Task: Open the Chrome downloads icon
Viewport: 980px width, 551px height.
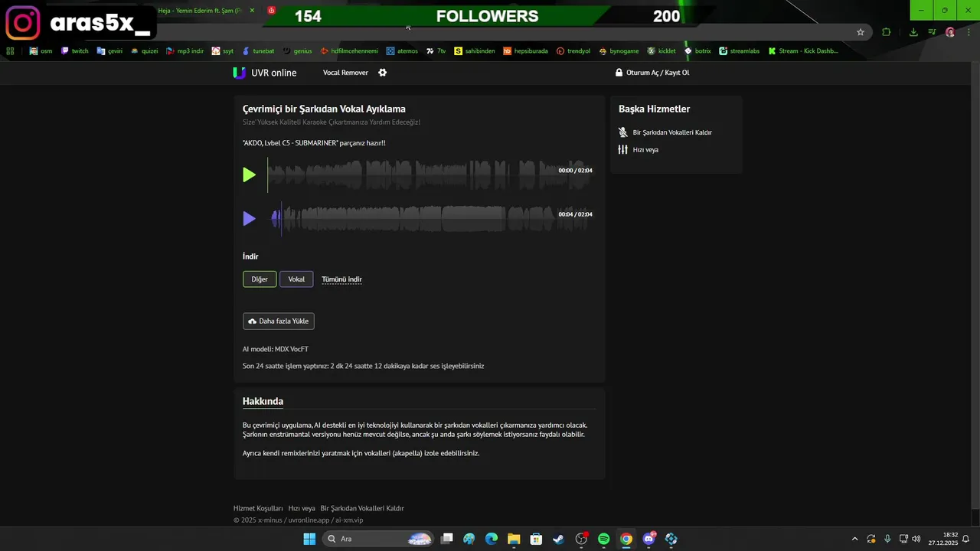Action: 913,32
